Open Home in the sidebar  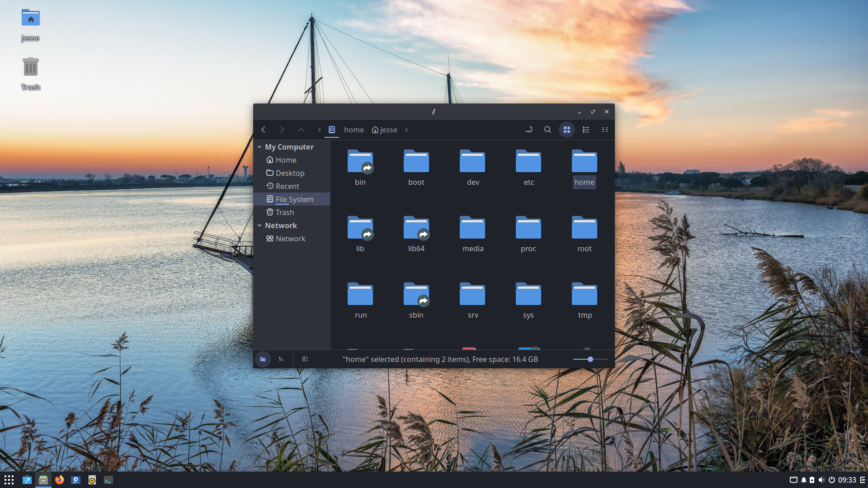point(292,160)
